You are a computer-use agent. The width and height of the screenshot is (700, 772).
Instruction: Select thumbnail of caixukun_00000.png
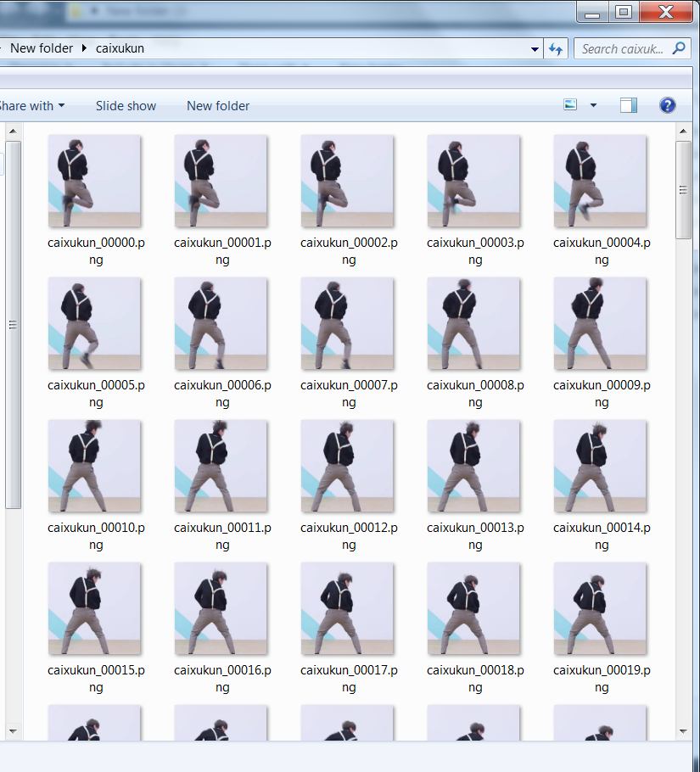click(x=94, y=182)
